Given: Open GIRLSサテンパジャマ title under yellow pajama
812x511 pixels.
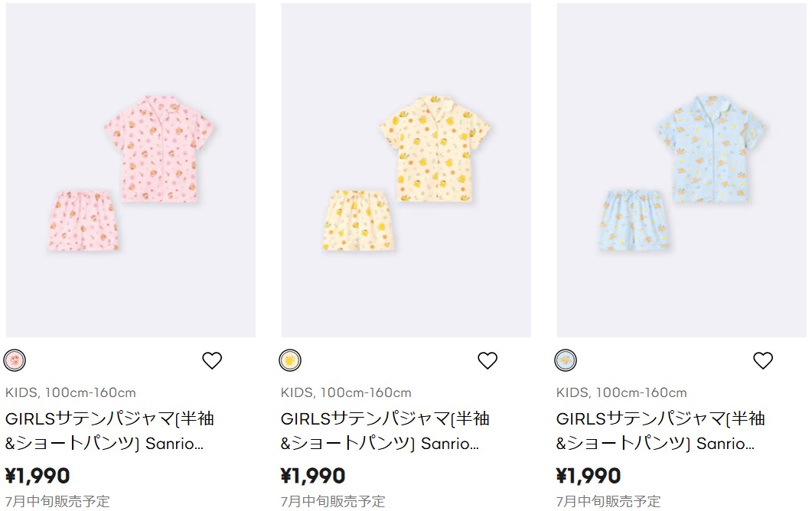Looking at the screenshot, I should pyautogui.click(x=385, y=431).
